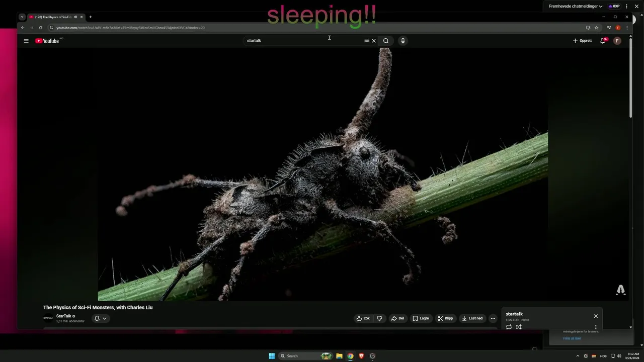Click the 0XP badge in chat header

(614, 6)
